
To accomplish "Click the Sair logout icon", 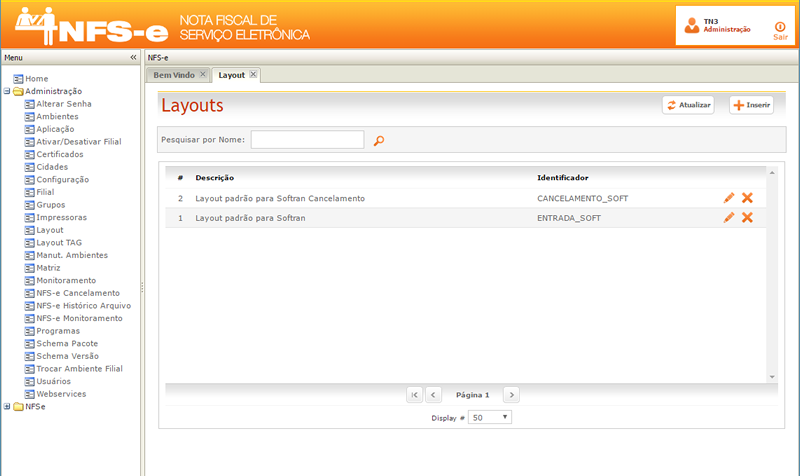I will point(780,28).
